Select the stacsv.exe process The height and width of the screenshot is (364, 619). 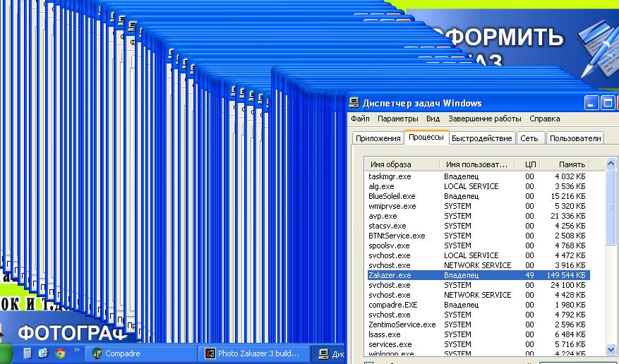[479, 226]
